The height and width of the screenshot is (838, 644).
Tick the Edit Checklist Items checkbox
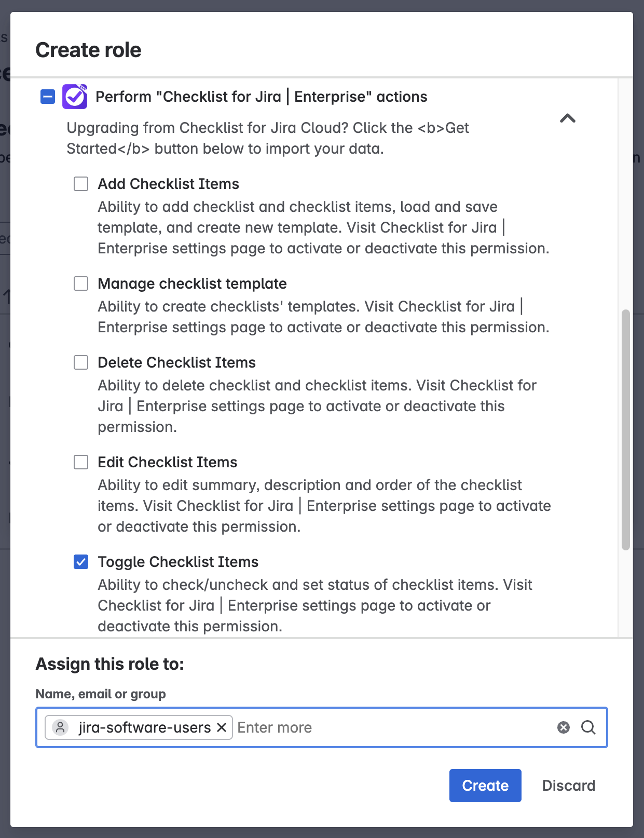click(x=81, y=462)
